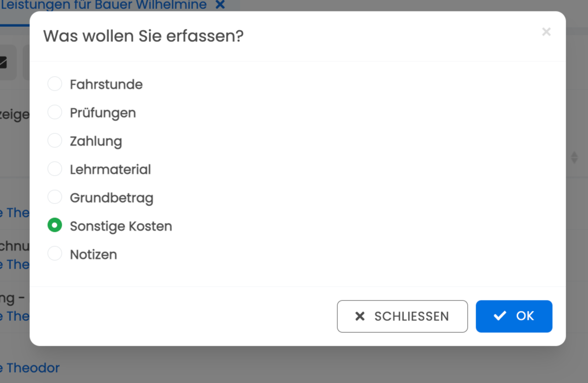Select the Zahlung radio option
The height and width of the screenshot is (383, 588).
pos(55,140)
